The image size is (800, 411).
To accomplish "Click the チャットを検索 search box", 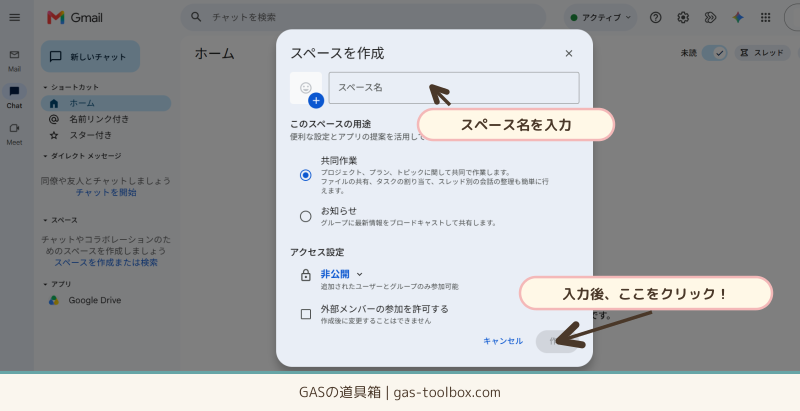I will coord(363,17).
